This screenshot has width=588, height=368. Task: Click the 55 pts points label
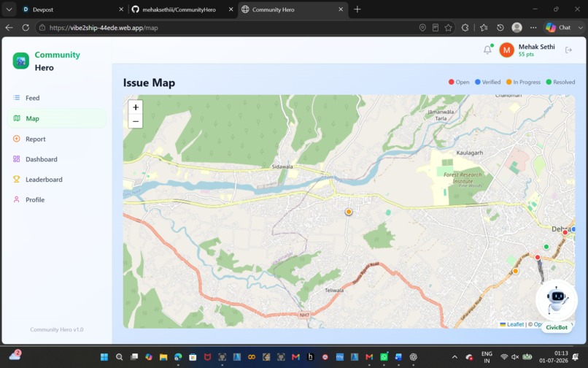(526, 55)
